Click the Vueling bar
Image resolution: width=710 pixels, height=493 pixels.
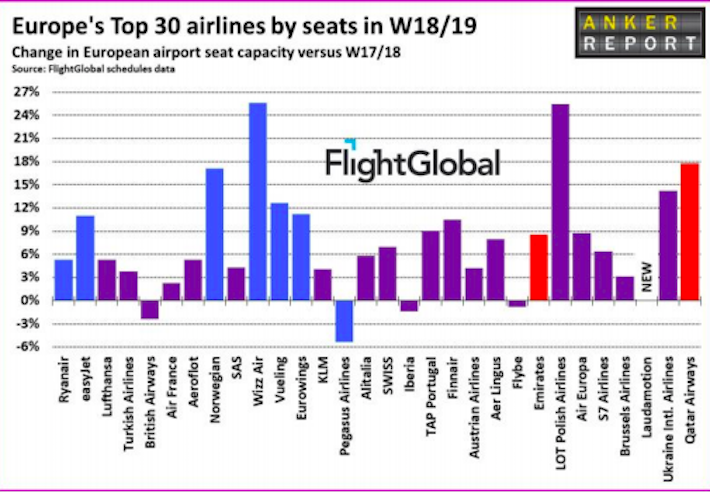279,252
